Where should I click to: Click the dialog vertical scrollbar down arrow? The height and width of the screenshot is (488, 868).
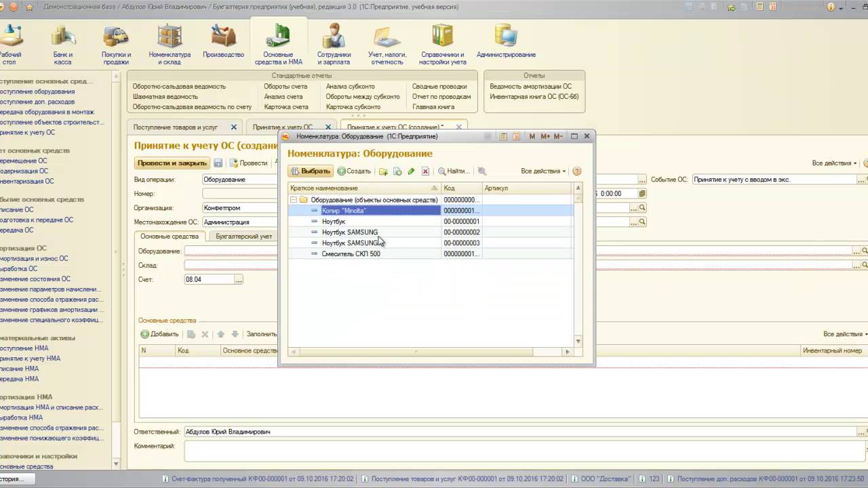(578, 341)
